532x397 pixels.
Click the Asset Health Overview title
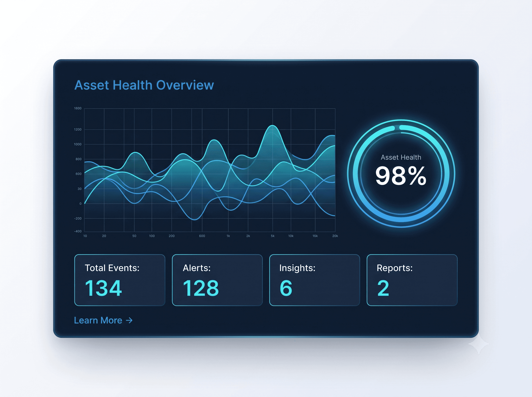(x=144, y=85)
